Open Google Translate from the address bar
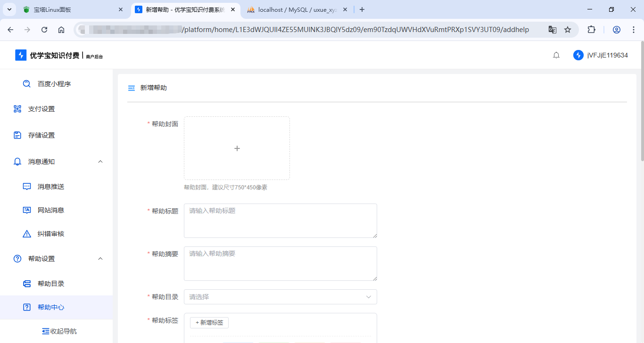This screenshot has width=644, height=343. tap(552, 29)
